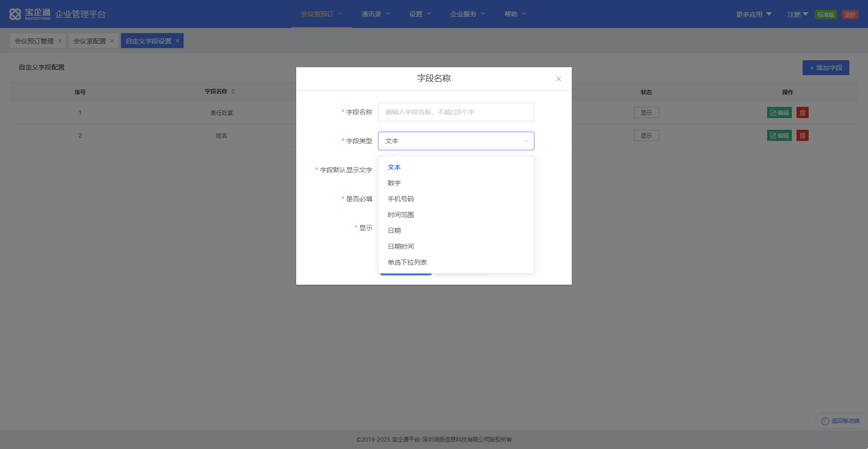Open the 汪燃 user dropdown
868x449 pixels.
(797, 14)
